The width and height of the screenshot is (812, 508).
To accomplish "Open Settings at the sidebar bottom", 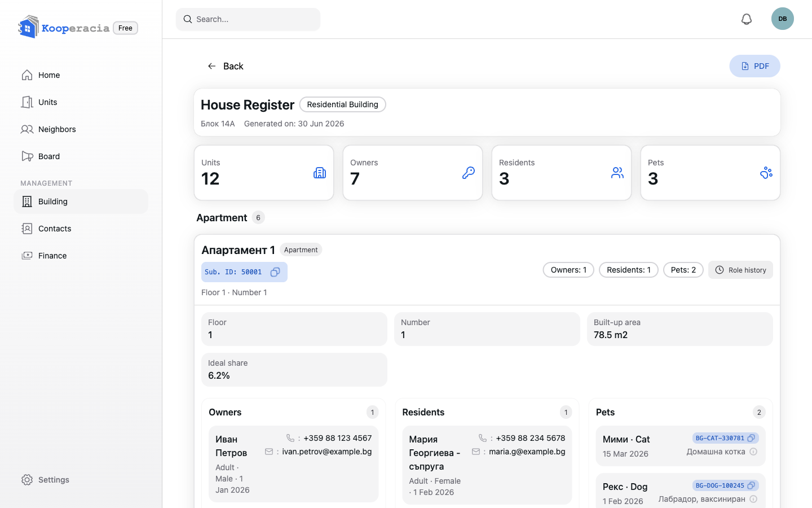I will (81, 480).
